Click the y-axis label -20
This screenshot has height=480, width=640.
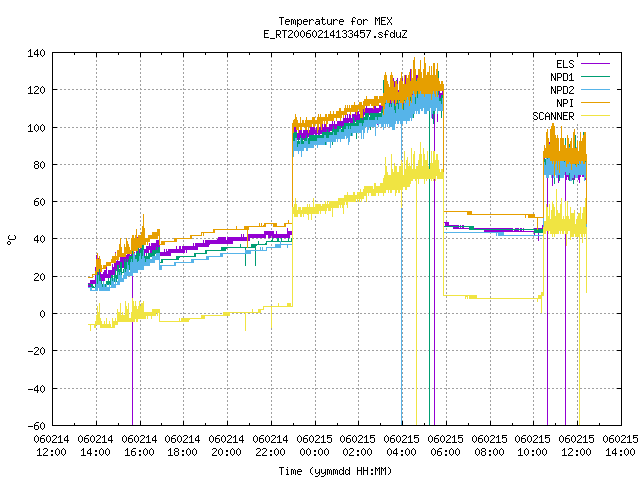(36, 351)
